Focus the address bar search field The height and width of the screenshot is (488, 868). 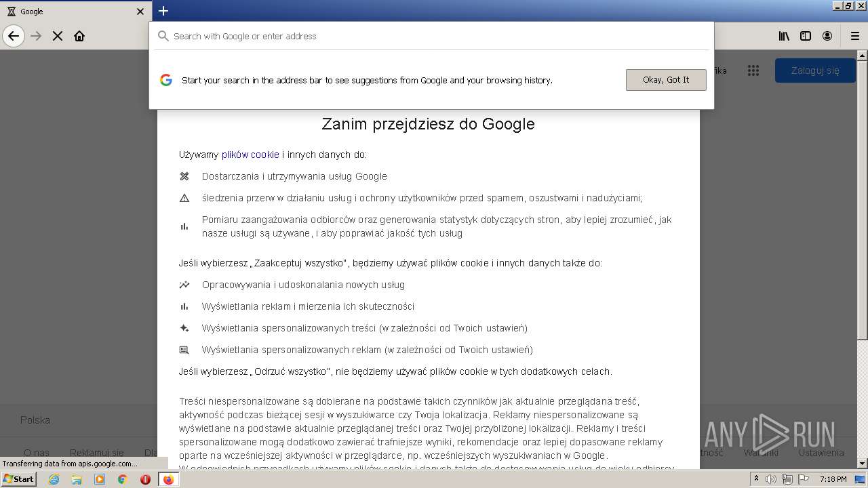click(431, 36)
